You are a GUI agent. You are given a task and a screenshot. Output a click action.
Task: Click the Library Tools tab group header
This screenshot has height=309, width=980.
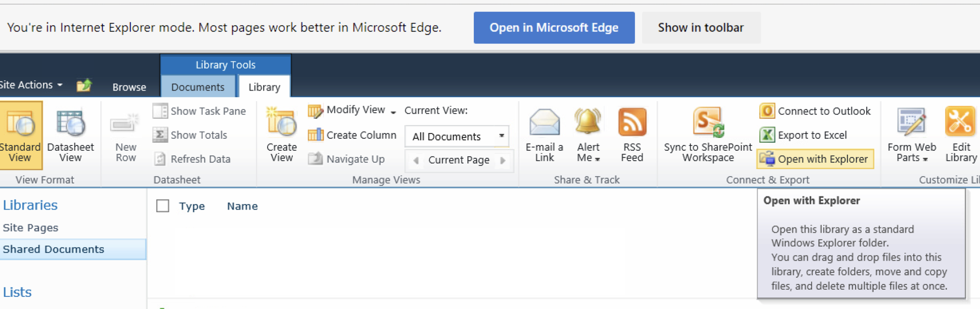225,64
